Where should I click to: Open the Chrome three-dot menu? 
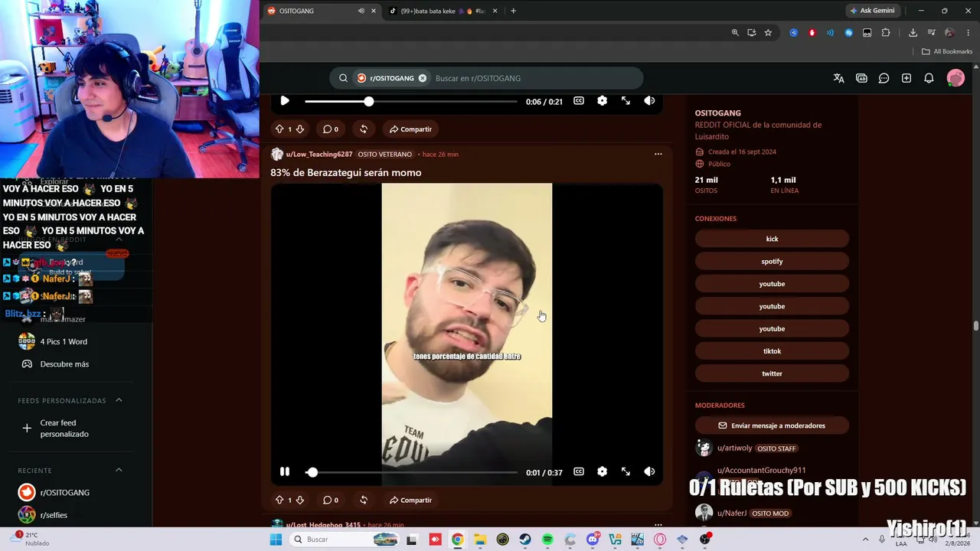(x=968, y=33)
